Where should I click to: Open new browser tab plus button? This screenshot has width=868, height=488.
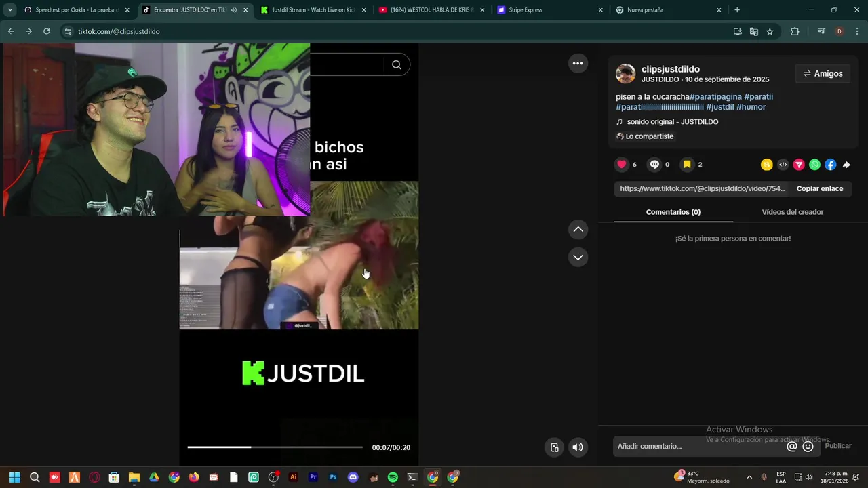[737, 10]
